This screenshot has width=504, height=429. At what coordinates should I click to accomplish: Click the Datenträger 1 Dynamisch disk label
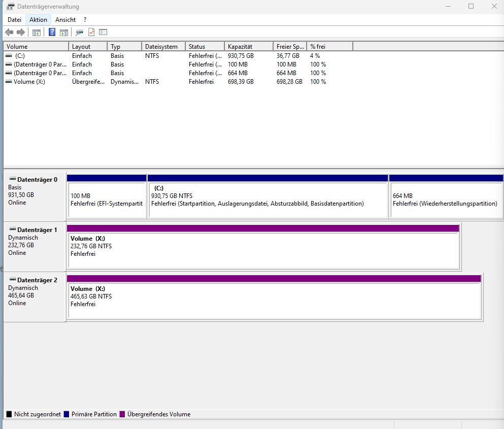pyautogui.click(x=35, y=247)
